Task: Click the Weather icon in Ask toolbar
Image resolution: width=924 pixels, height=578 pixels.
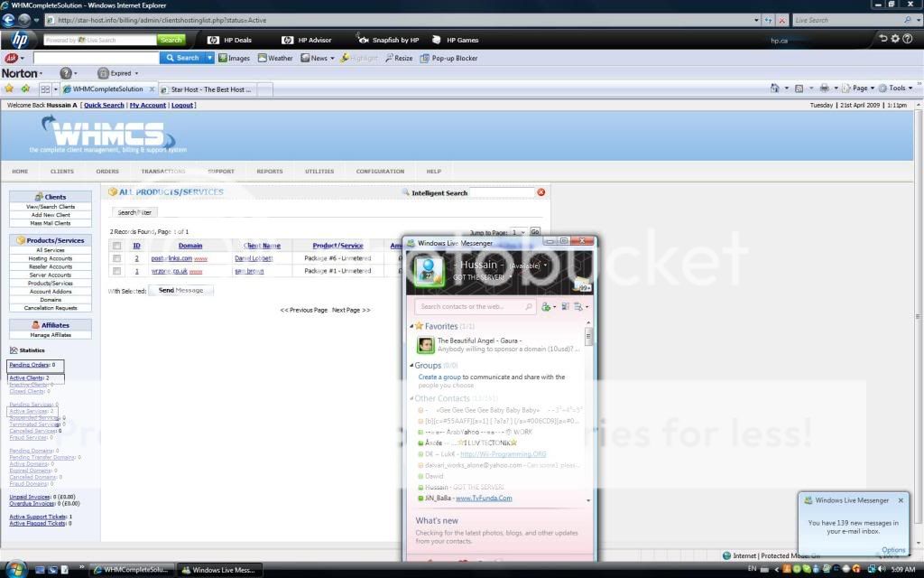Action: (x=263, y=58)
